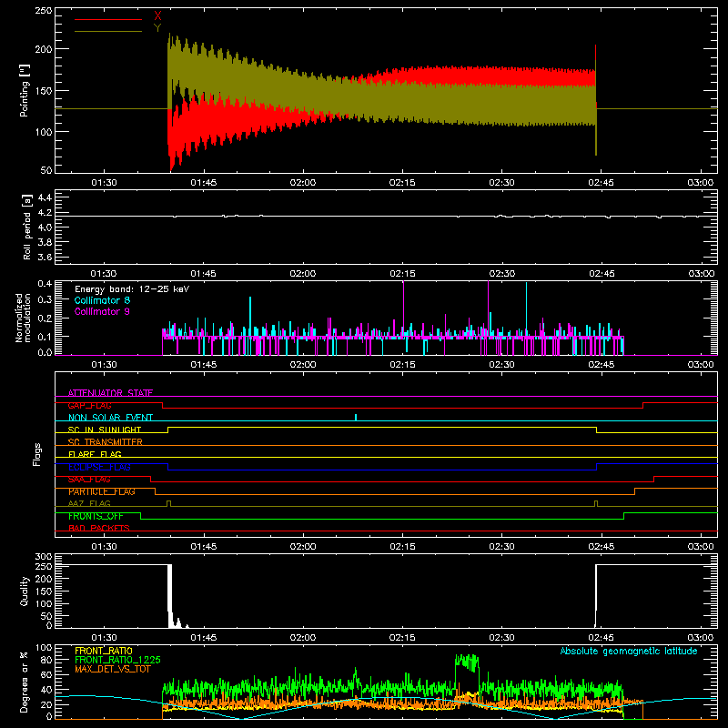Select the GAP_FLAG label
This screenshot has width=728, height=728.
point(89,405)
